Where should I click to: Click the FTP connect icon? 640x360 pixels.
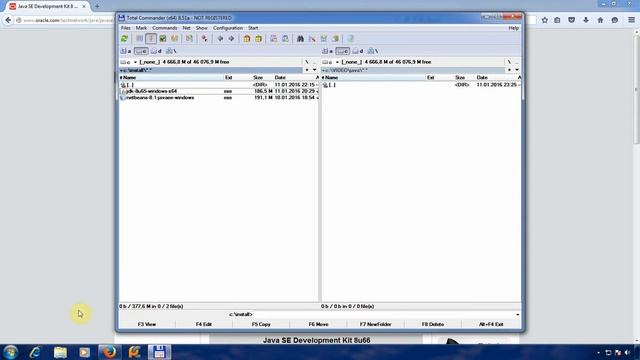pos(273,39)
